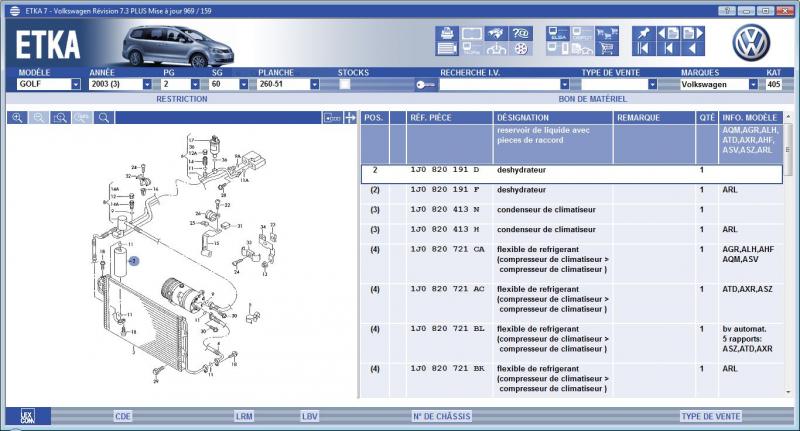Click the REMARQUE column header
This screenshot has width=800, height=431.
(654, 117)
